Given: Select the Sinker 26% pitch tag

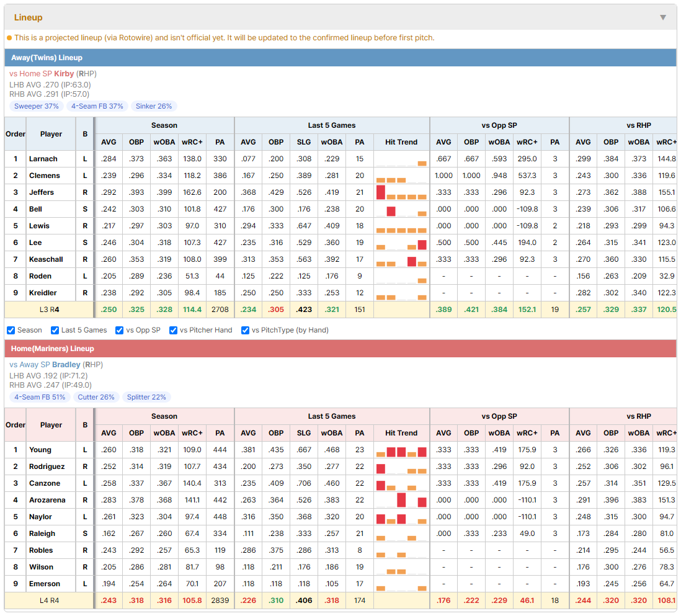Looking at the screenshot, I should (x=154, y=106).
